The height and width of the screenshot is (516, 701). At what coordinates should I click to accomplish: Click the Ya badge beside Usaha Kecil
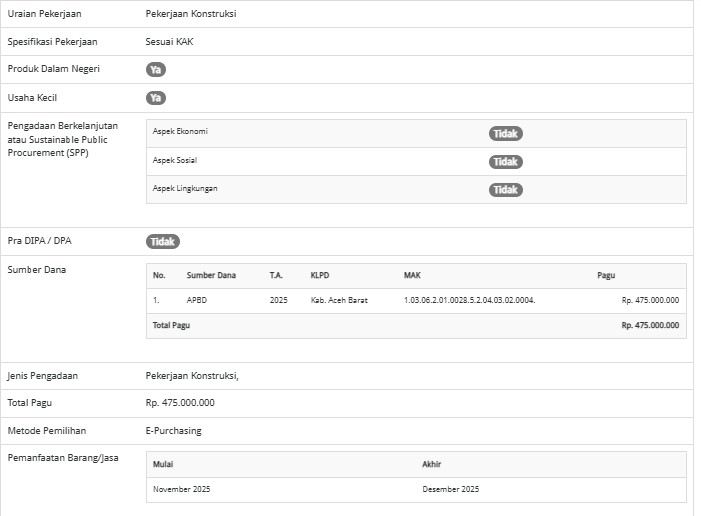[156, 98]
